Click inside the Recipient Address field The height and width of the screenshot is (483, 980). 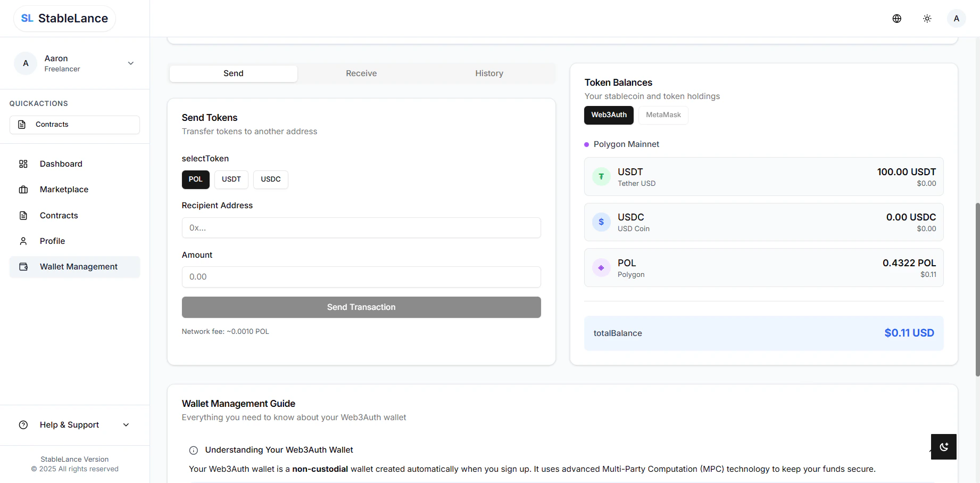(361, 227)
